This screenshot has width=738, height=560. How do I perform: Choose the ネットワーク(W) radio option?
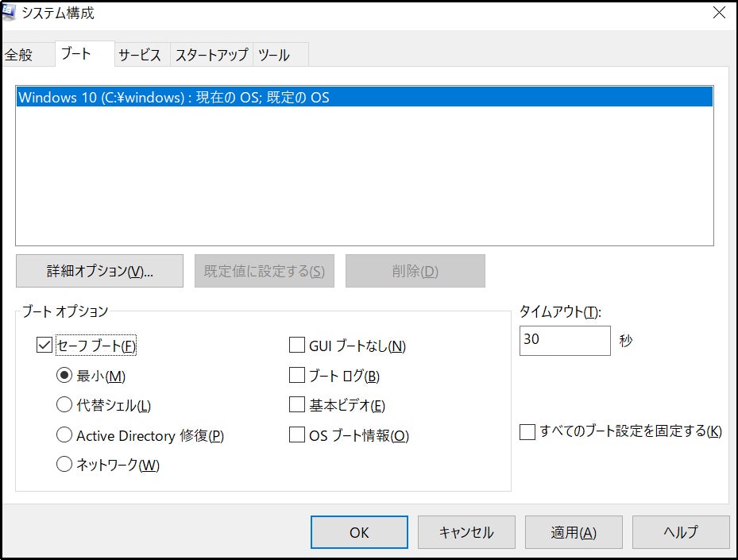[64, 465]
